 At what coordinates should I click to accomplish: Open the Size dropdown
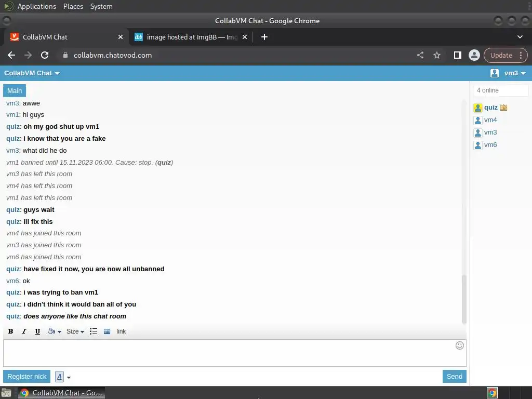tap(75, 331)
